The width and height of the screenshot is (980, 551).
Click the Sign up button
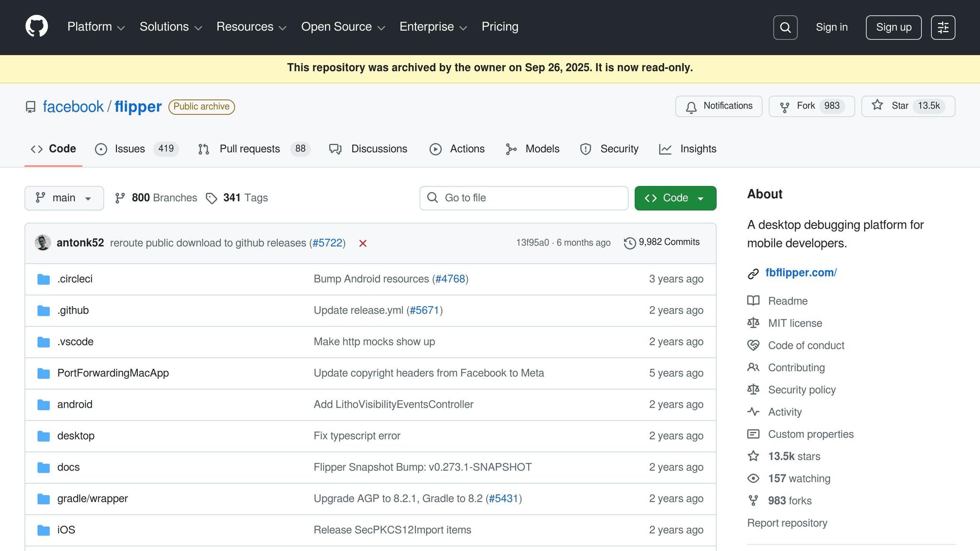coord(893,27)
